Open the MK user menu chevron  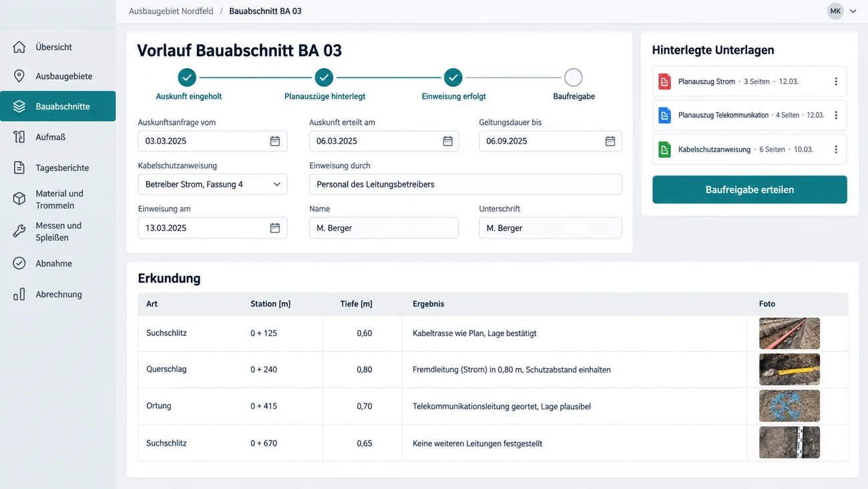coord(853,11)
